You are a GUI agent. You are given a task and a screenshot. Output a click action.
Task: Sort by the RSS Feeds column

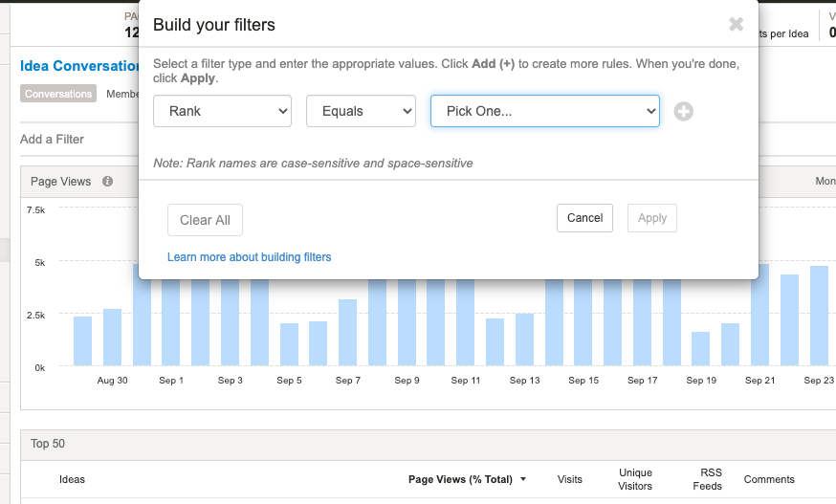pyautogui.click(x=707, y=479)
